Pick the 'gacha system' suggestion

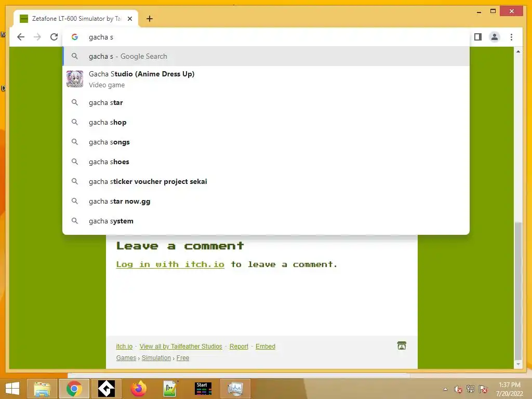(x=266, y=221)
